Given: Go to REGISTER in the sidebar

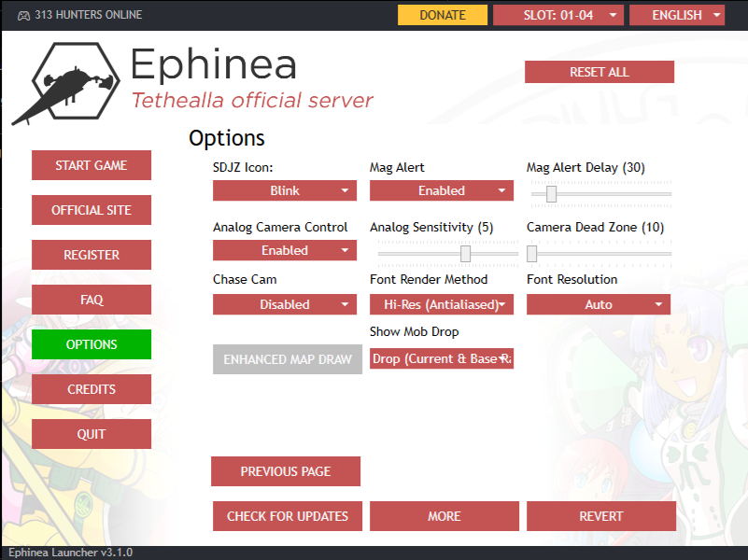Looking at the screenshot, I should coord(92,255).
